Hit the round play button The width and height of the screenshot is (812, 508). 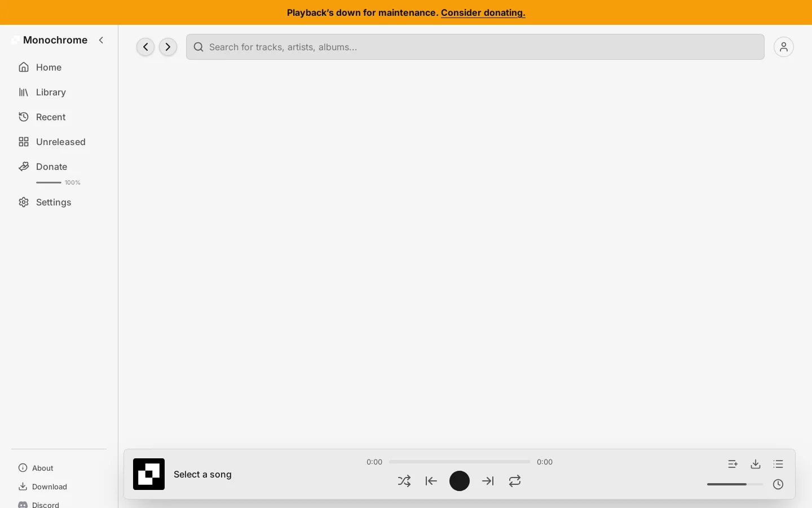(460, 481)
